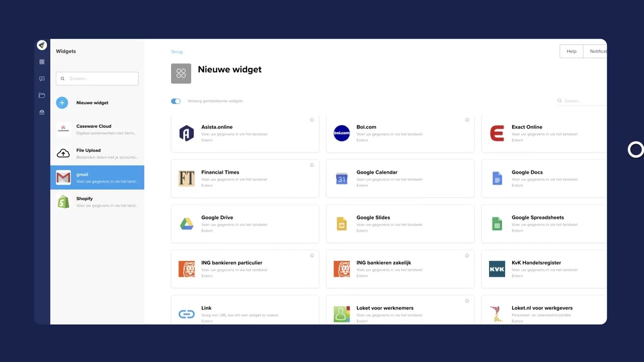The height and width of the screenshot is (362, 644).
Task: Click the ING bankieren zakelijk lion logo
Action: pos(342,269)
